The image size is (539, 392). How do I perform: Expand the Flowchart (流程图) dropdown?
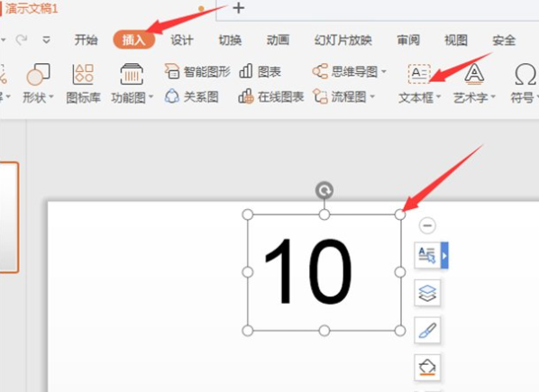click(x=372, y=97)
